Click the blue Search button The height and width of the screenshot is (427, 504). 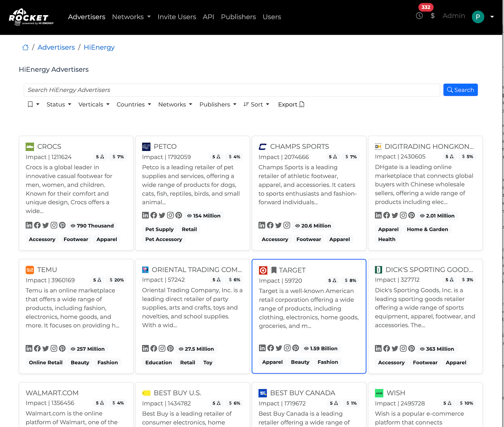(x=460, y=90)
